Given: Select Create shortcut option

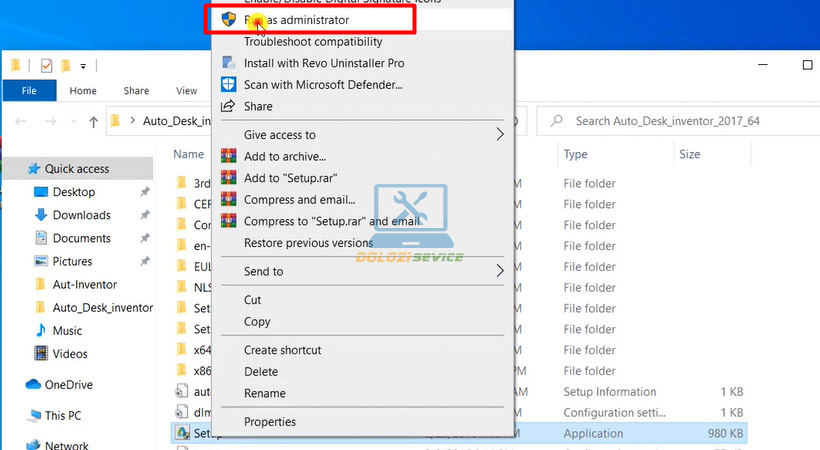Looking at the screenshot, I should [282, 350].
